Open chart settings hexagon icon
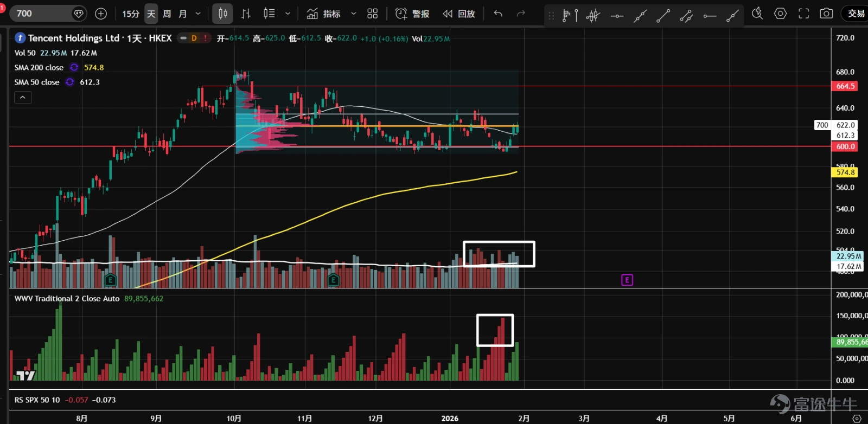The width and height of the screenshot is (868, 424). point(780,14)
